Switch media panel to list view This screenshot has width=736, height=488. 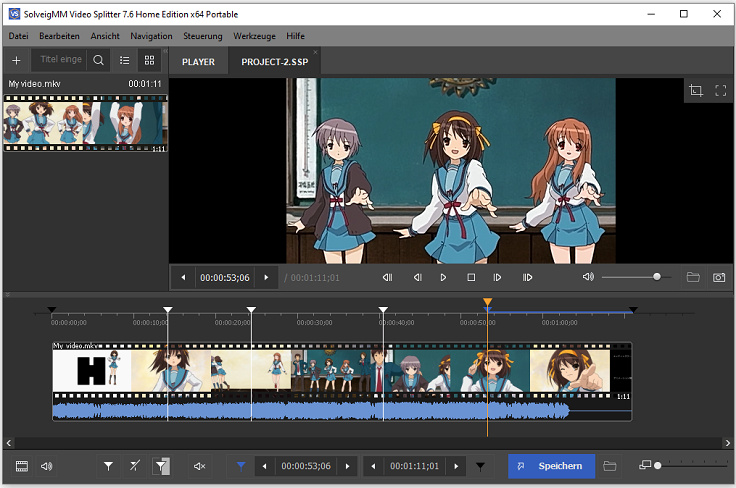[x=124, y=60]
